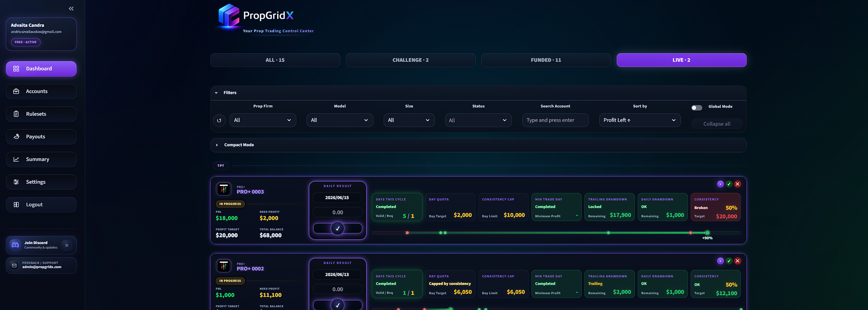
Task: Click daily result amount field for PRO+ 0002
Action: (337, 289)
